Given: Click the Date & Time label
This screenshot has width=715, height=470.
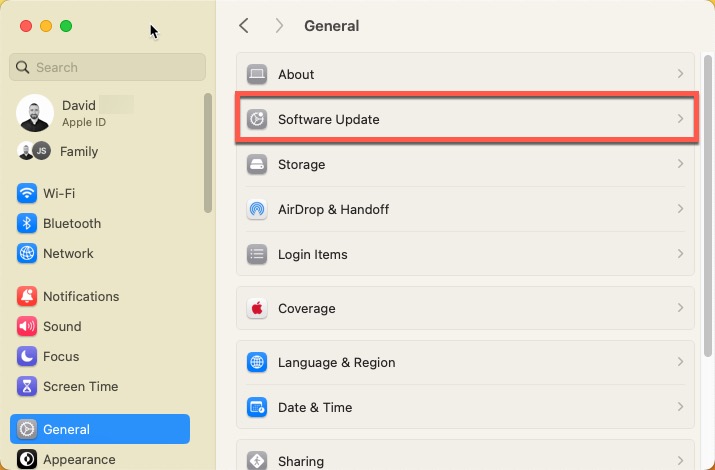Looking at the screenshot, I should tap(315, 408).
